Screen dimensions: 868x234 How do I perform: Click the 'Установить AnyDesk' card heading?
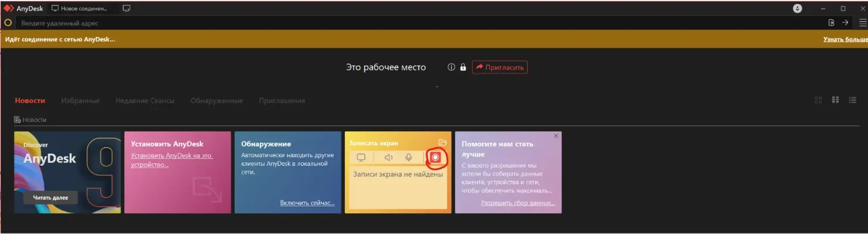tap(167, 144)
